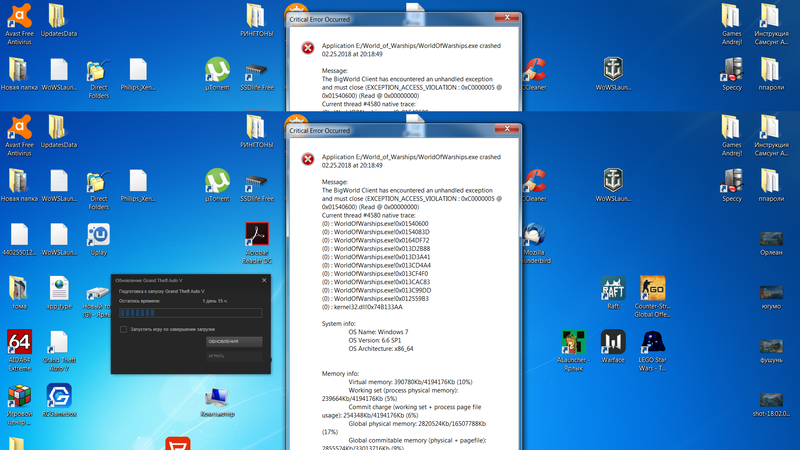Image resolution: width=800 pixels, height=450 pixels.
Task: Open the Орлеан image thumbnail
Action: (771, 238)
